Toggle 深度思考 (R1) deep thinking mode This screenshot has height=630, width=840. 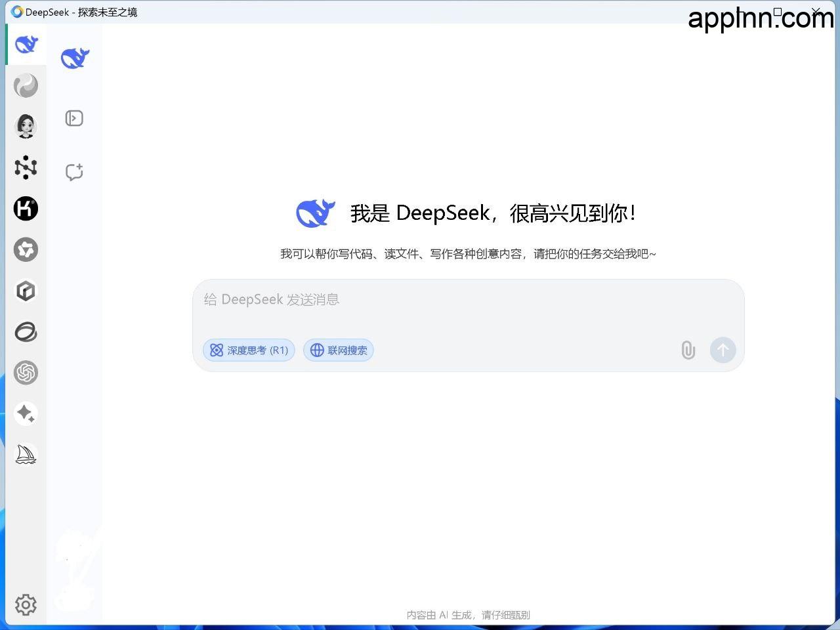249,350
